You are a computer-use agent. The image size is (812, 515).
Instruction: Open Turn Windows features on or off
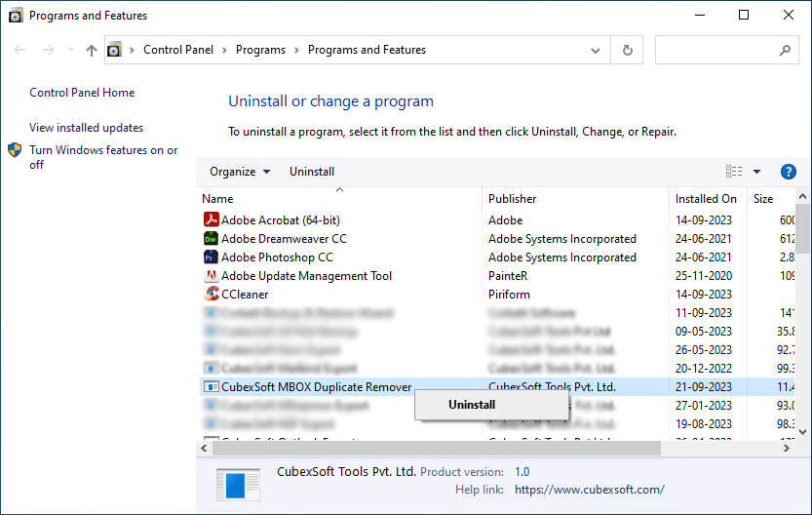pos(103,157)
